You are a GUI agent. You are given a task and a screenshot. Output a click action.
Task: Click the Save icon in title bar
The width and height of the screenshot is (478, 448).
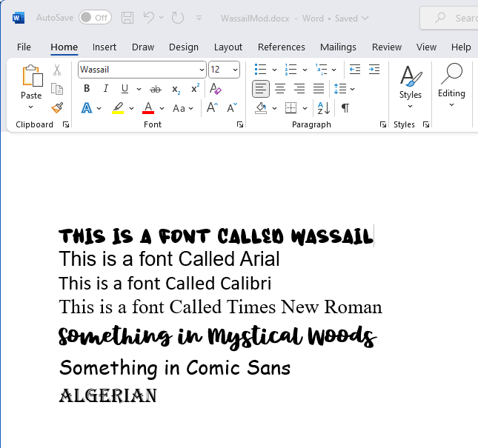coord(127,17)
